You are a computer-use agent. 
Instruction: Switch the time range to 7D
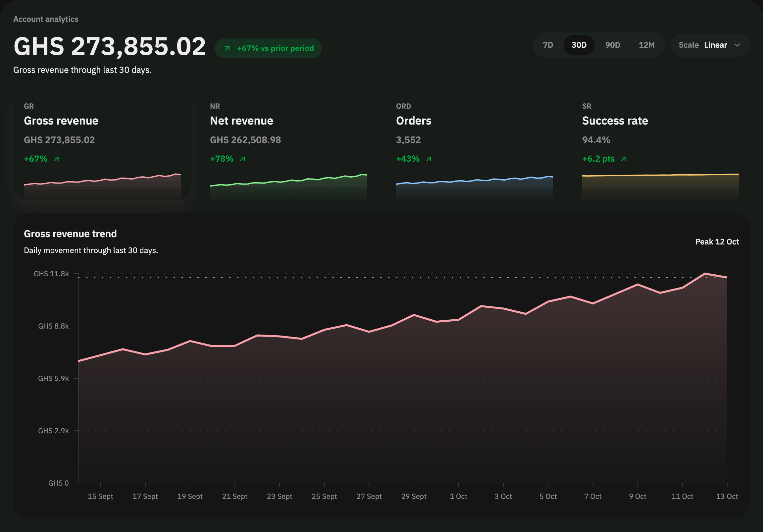tap(548, 45)
